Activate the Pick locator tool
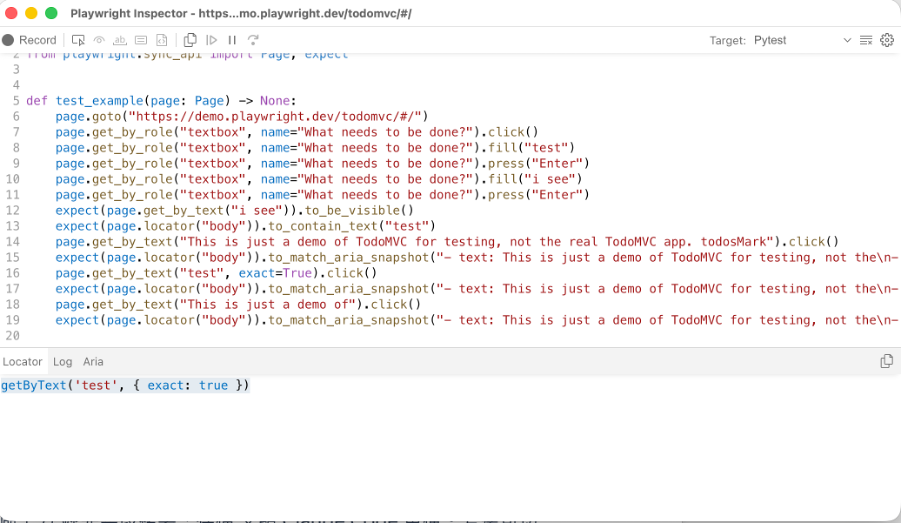The width and height of the screenshot is (902, 524). click(78, 40)
